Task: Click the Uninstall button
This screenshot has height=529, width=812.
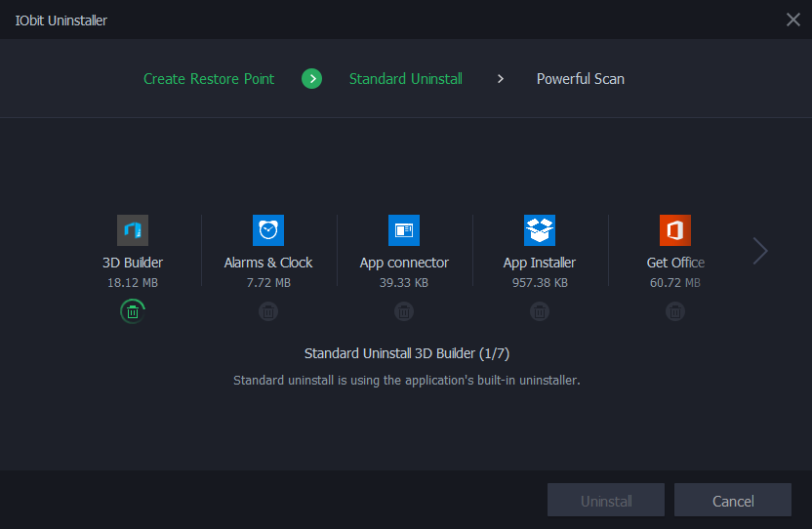Action: coord(606,500)
